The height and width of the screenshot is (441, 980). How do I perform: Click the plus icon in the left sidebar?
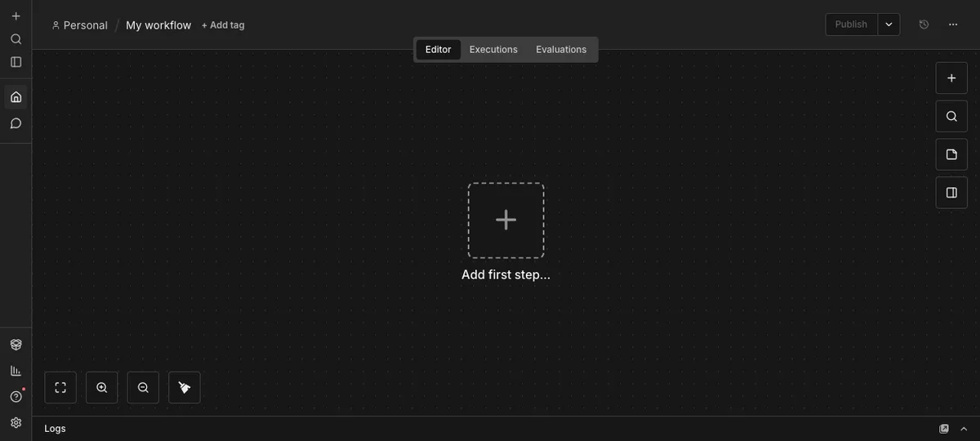[16, 16]
